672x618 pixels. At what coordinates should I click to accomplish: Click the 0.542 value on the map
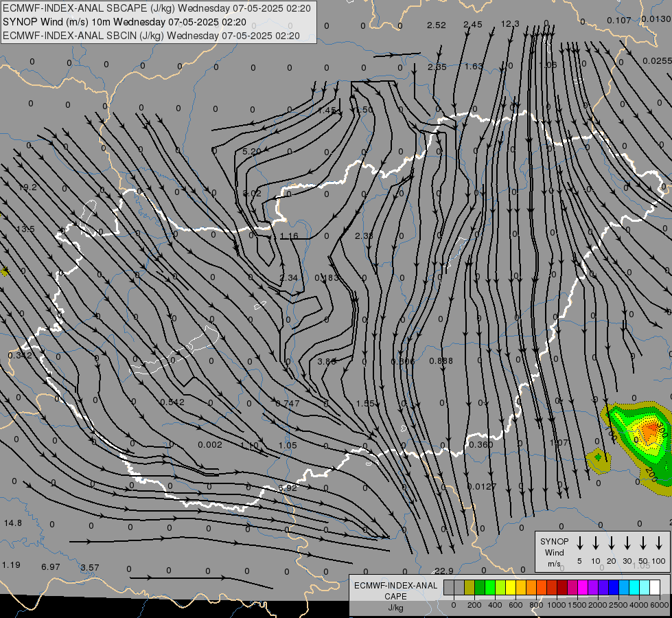172,402
